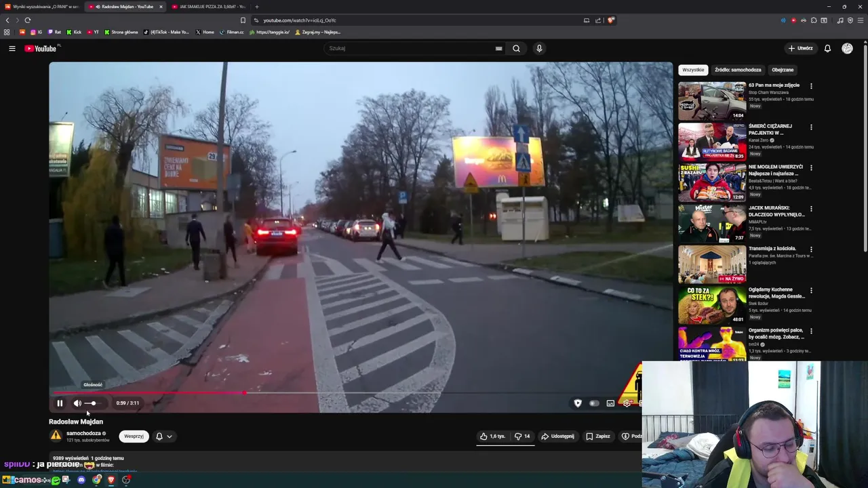The height and width of the screenshot is (488, 868).
Task: Click the share icon in the address bar
Action: coord(598,20)
